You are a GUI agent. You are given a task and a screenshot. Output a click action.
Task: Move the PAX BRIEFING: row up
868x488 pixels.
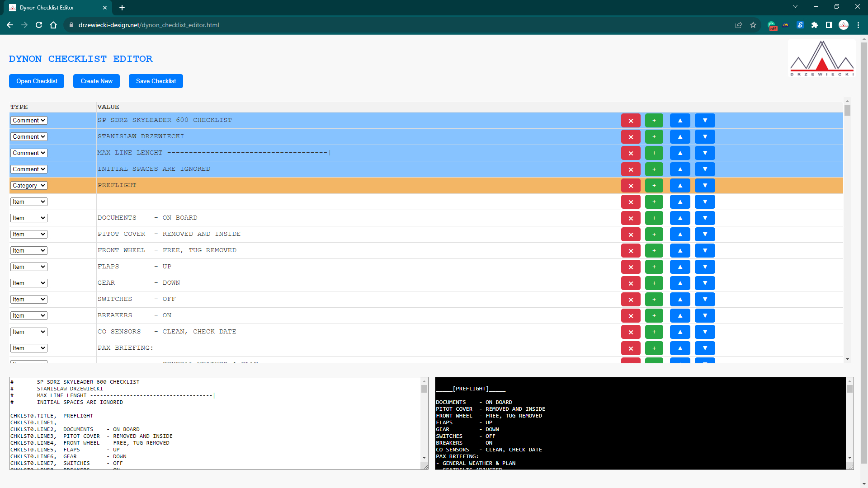coord(680,348)
